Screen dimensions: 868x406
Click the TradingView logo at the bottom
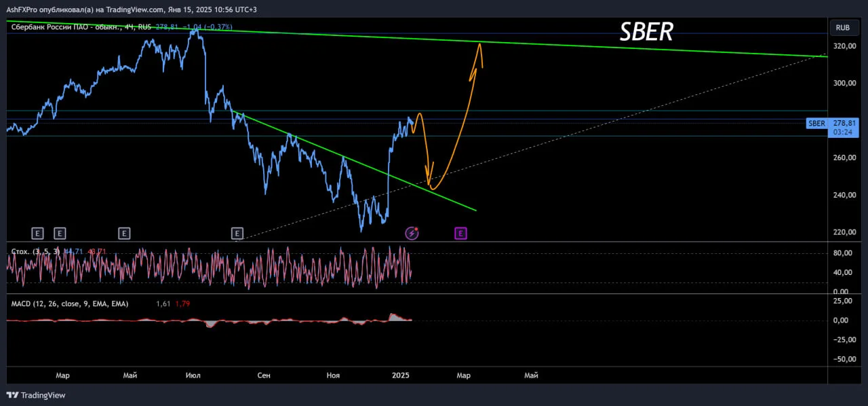coord(36,395)
